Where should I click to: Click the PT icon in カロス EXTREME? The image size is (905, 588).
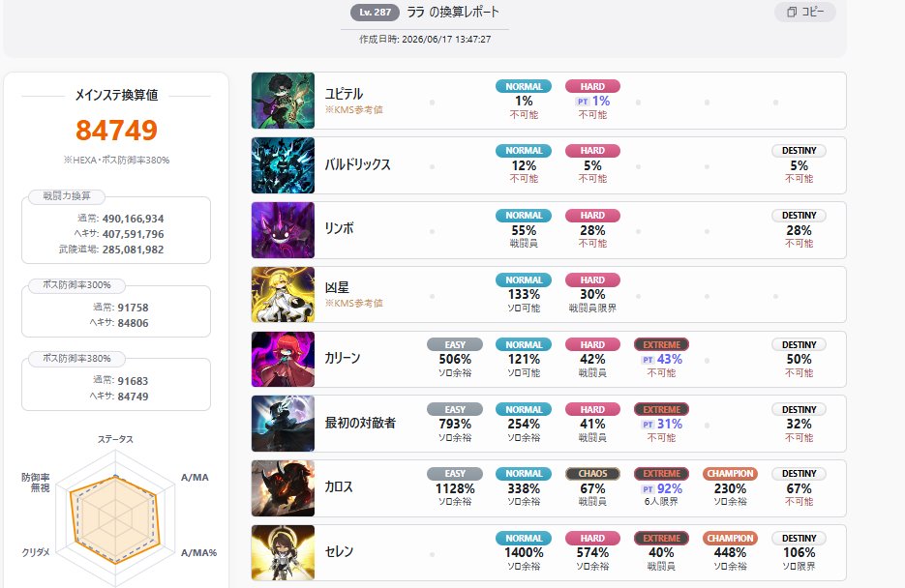pyautogui.click(x=648, y=488)
